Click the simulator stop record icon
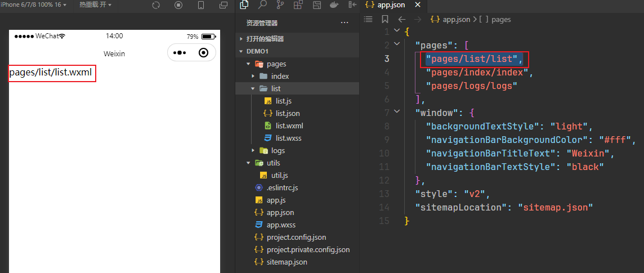Viewport: 644px width, 273px height. pyautogui.click(x=178, y=5)
